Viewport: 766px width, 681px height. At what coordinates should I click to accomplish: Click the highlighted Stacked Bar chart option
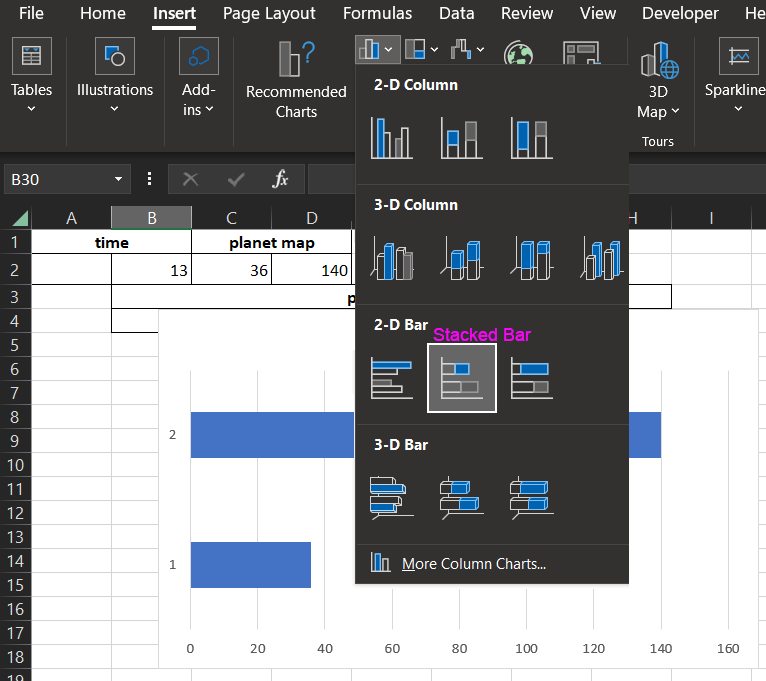coord(462,378)
